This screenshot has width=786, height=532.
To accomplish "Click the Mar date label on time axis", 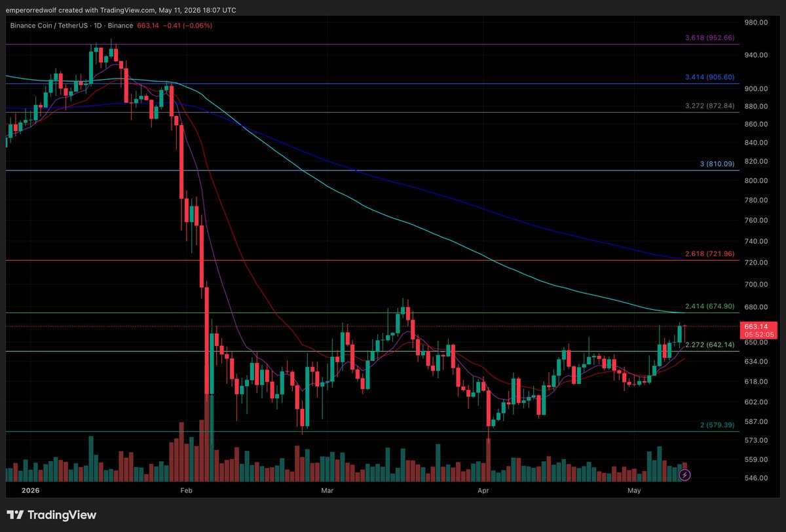I will pos(327,490).
